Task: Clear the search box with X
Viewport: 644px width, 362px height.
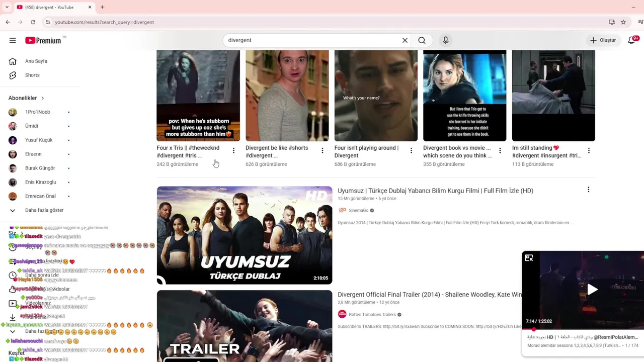Action: click(x=405, y=40)
